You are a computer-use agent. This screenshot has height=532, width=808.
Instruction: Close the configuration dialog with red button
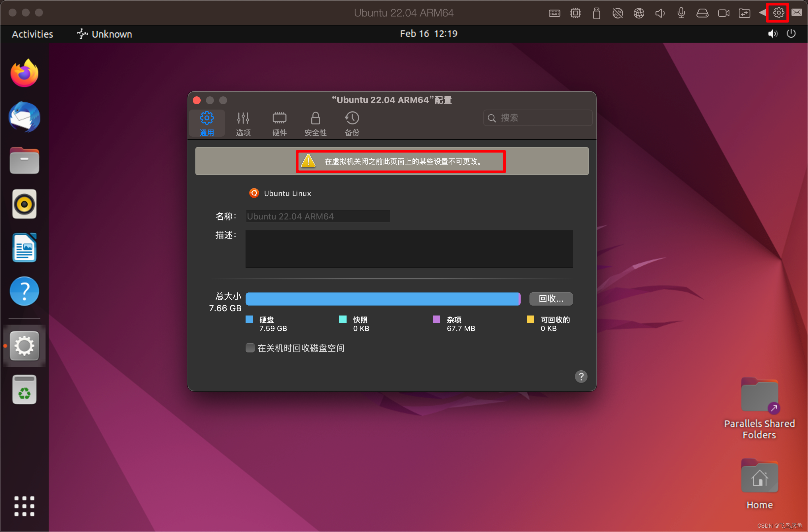pos(197,100)
